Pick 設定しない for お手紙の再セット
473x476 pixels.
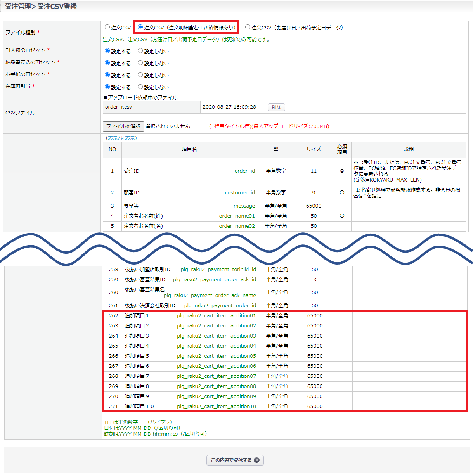(140, 75)
